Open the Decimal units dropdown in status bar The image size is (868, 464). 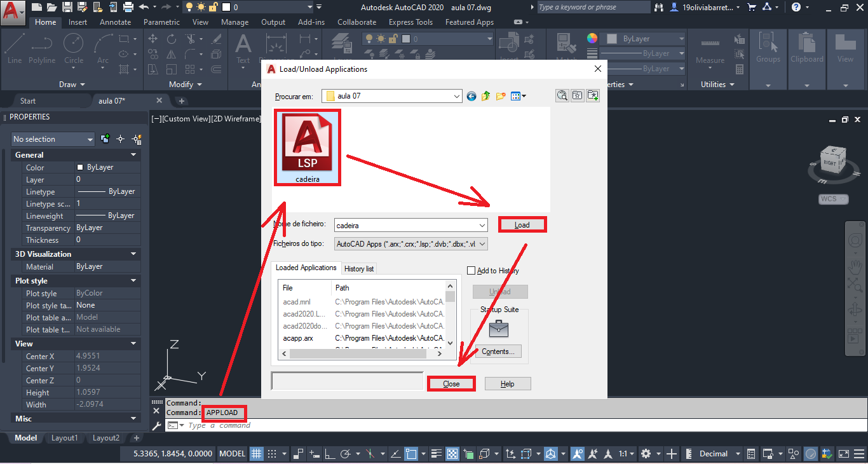(738, 454)
